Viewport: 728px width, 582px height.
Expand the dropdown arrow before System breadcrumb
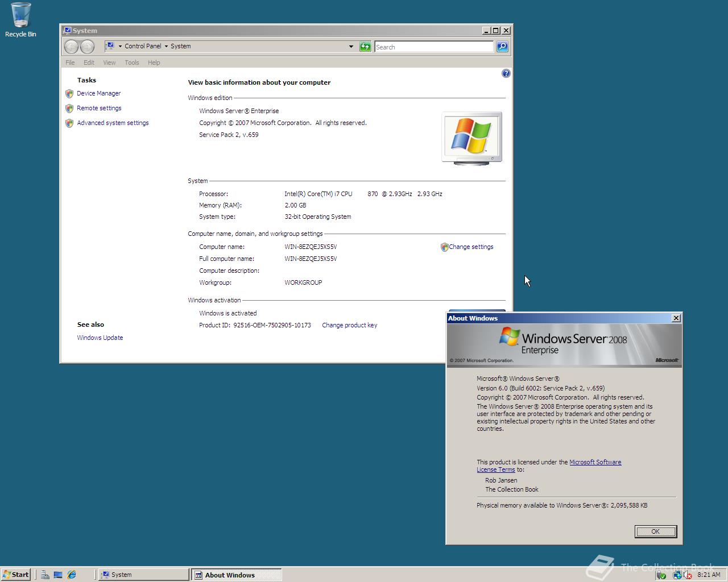[166, 47]
